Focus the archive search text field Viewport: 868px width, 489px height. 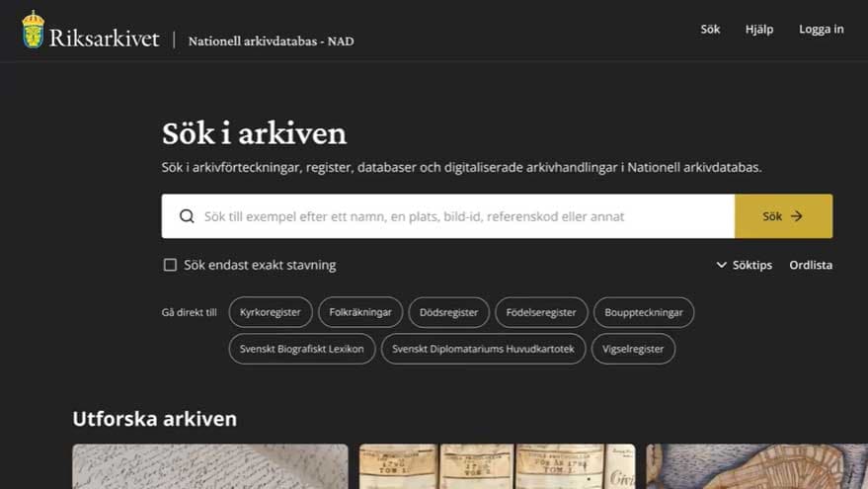click(448, 216)
